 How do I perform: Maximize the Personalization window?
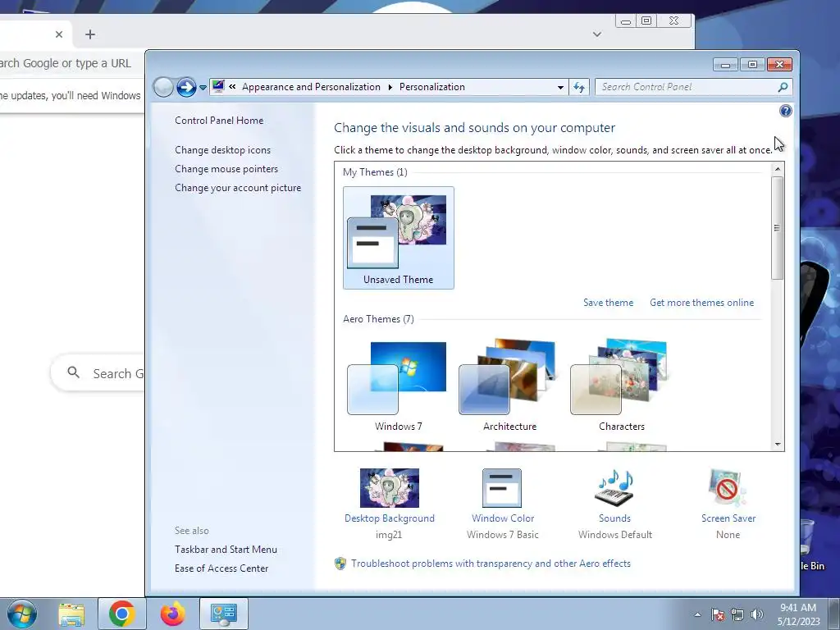[x=752, y=65]
